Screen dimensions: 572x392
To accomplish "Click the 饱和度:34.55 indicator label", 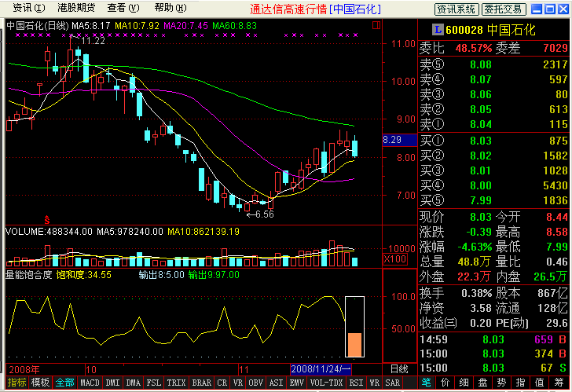I will pyautogui.click(x=83, y=275).
